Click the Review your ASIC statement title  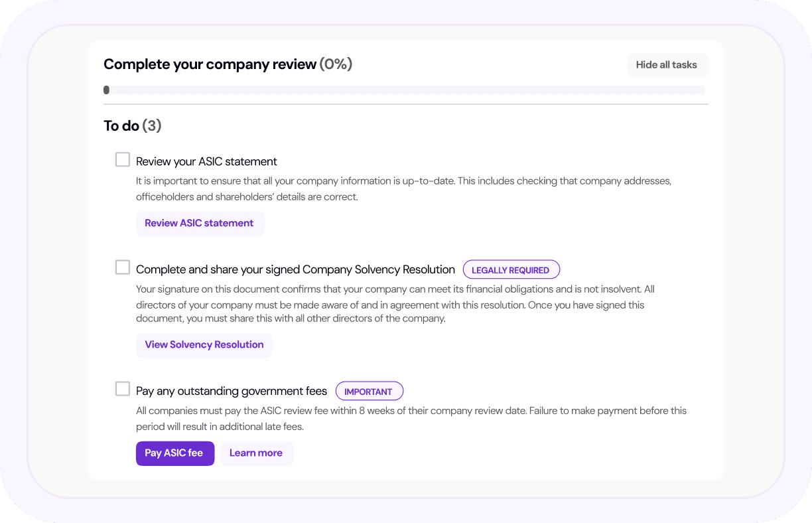206,161
